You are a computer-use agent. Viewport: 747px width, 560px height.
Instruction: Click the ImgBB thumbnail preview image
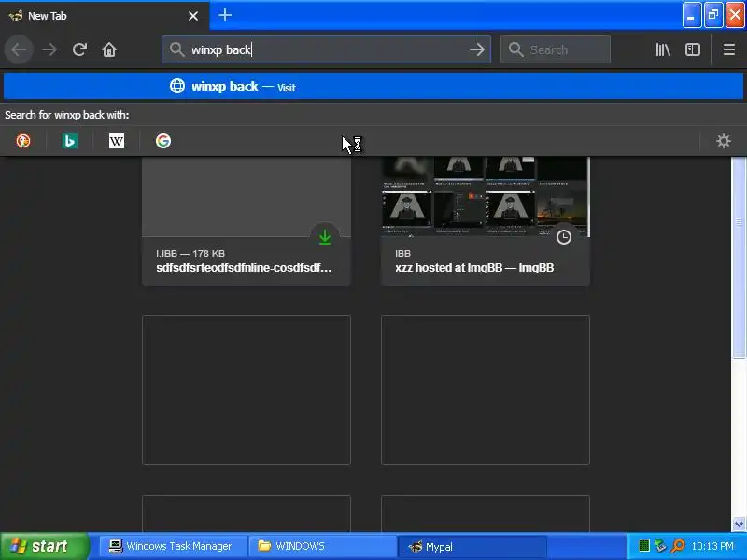point(485,196)
